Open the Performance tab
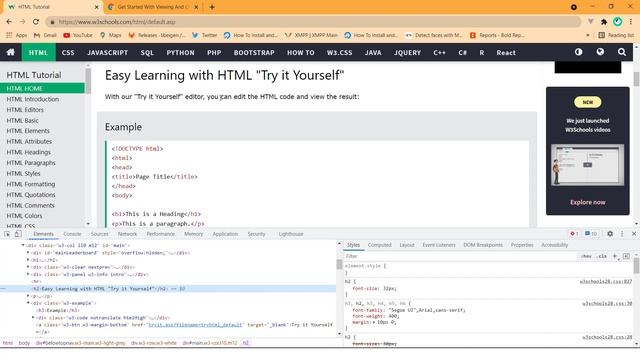Viewport: 640px width, 360px height. [x=160, y=234]
